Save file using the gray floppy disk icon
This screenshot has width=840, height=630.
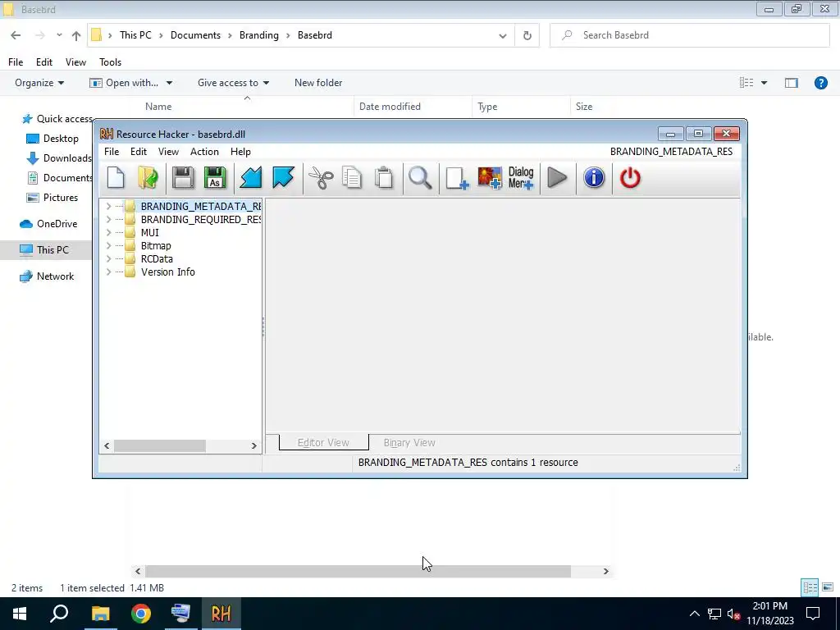183,178
